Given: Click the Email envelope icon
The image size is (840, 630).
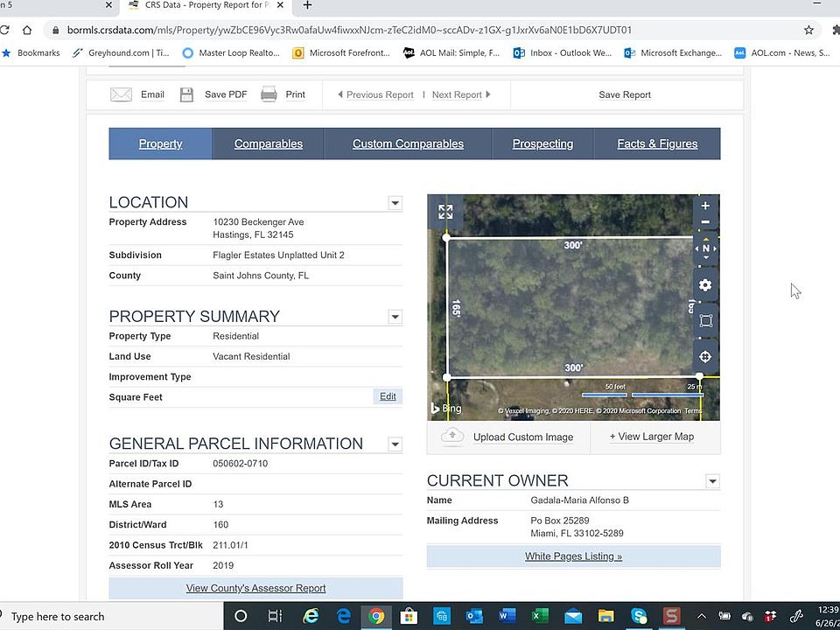Looking at the screenshot, I should [121, 94].
